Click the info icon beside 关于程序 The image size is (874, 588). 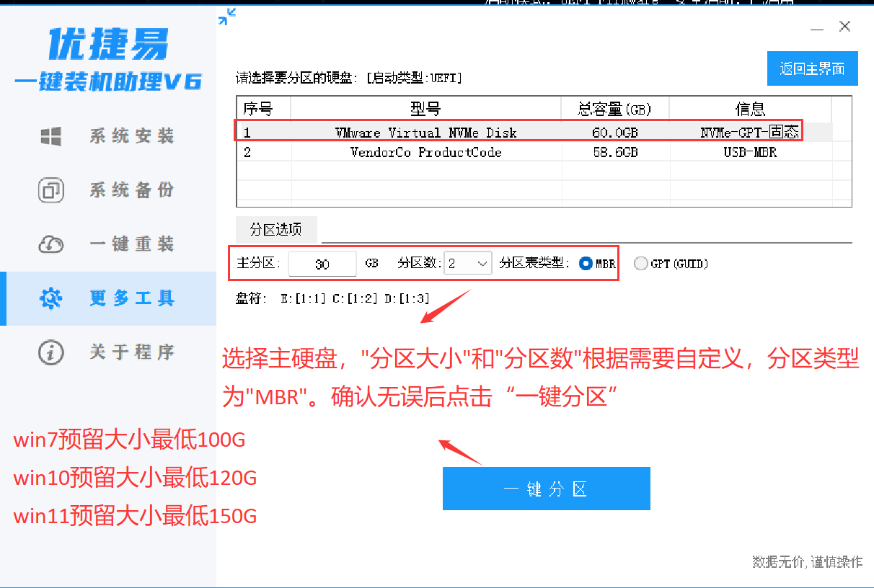point(51,352)
